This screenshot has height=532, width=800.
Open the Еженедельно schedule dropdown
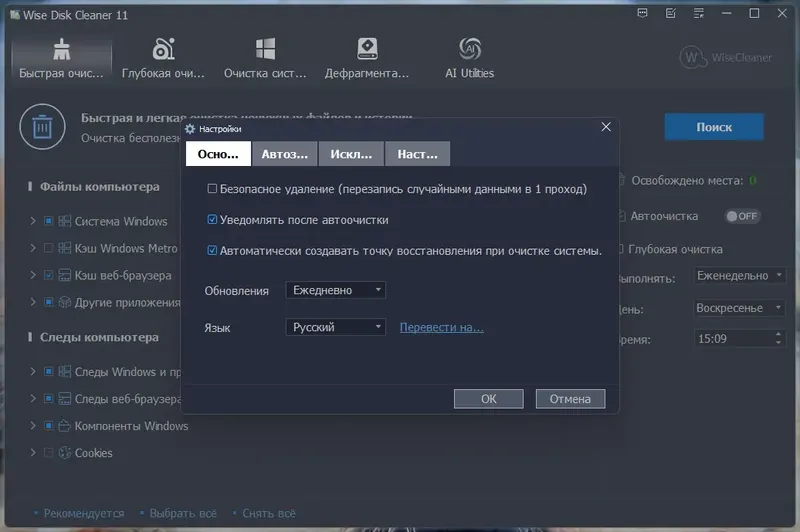pyautogui.click(x=739, y=275)
